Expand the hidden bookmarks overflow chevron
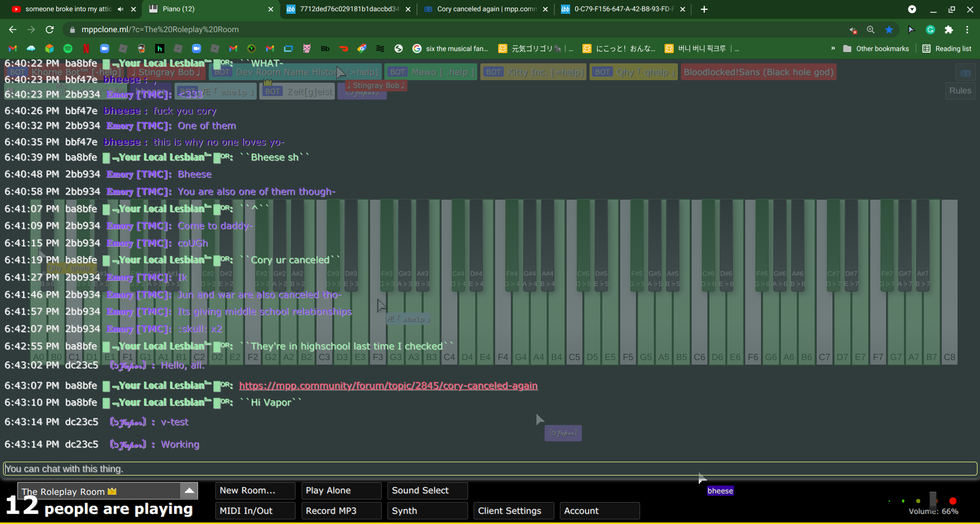This screenshot has height=524, width=980. pos(833,49)
